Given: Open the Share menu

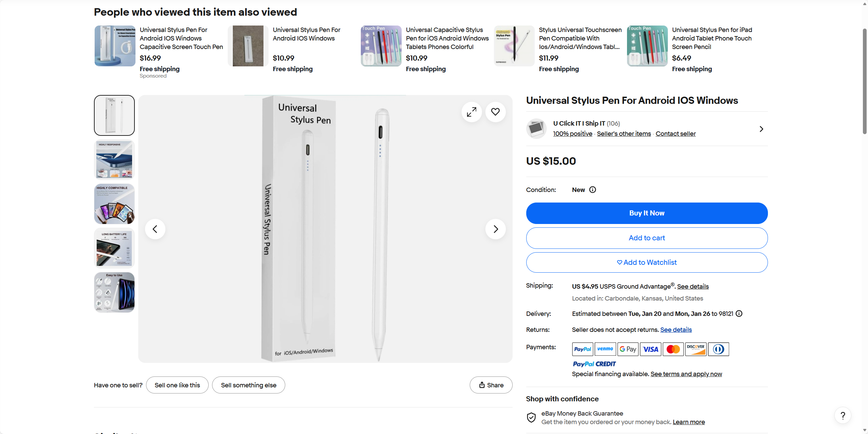Looking at the screenshot, I should (x=491, y=385).
